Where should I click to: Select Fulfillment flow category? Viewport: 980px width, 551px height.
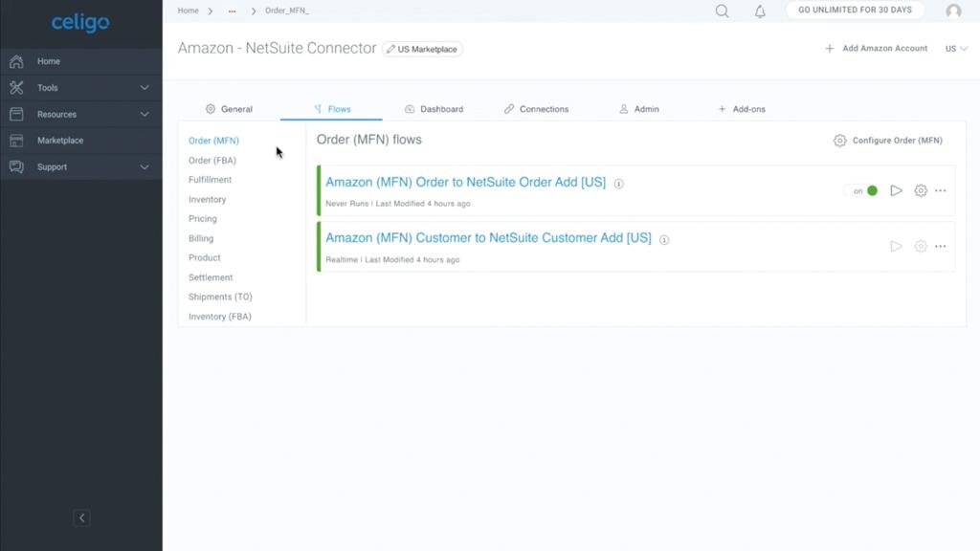(x=210, y=180)
